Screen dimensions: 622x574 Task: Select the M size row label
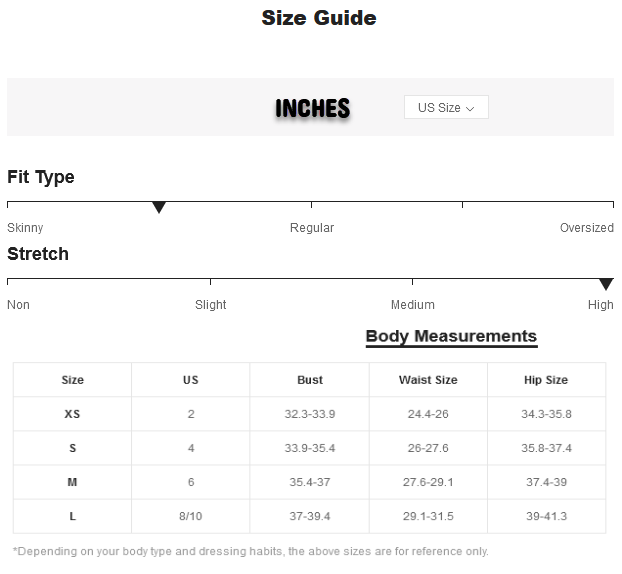72,482
